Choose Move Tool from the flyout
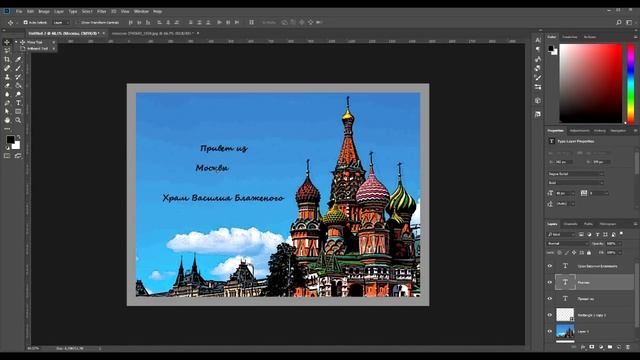640x360 pixels. pyautogui.click(x=34, y=42)
